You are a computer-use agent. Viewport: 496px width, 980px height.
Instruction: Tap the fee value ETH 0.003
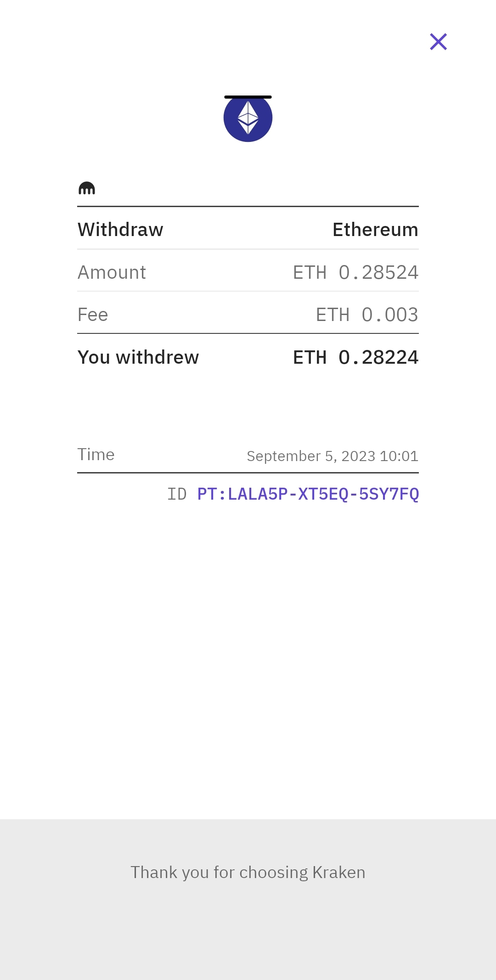click(367, 315)
